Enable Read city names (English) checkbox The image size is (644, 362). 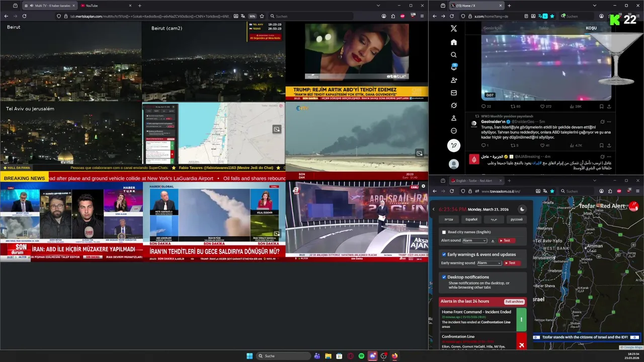tap(444, 232)
